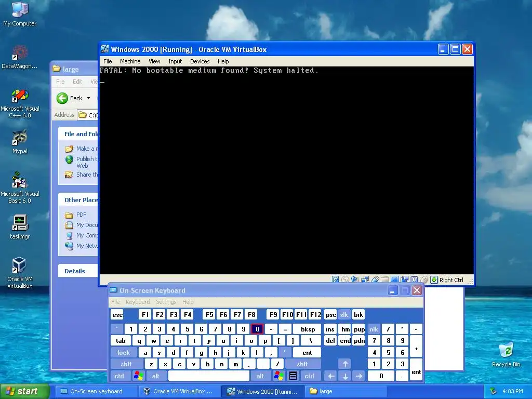This screenshot has height=399, width=532.
Task: Select the Mypal raccoon desktop icon
Action: (x=20, y=142)
